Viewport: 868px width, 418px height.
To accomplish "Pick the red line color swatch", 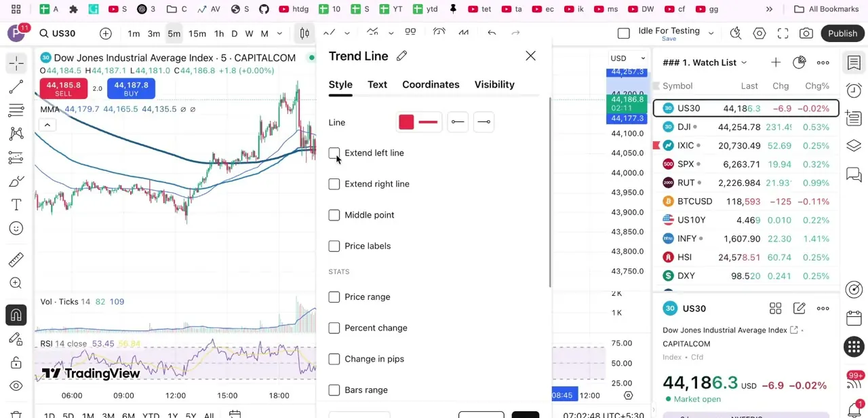I will [406, 122].
